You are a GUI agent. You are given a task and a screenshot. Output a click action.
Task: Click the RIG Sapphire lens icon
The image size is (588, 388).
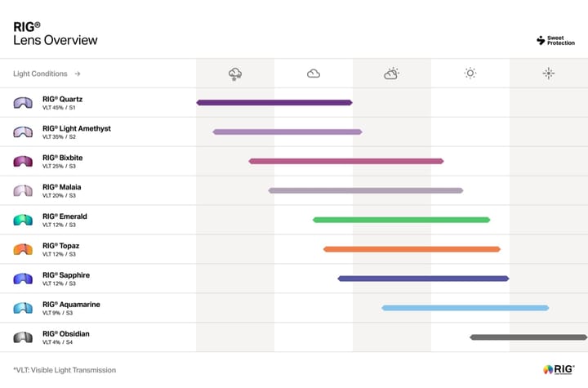click(23, 279)
